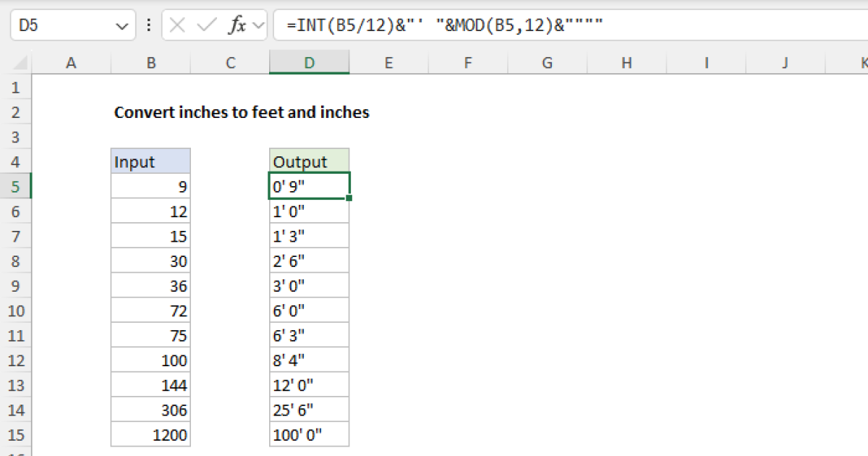Select column F header
The height and width of the screenshot is (456, 868).
point(468,63)
